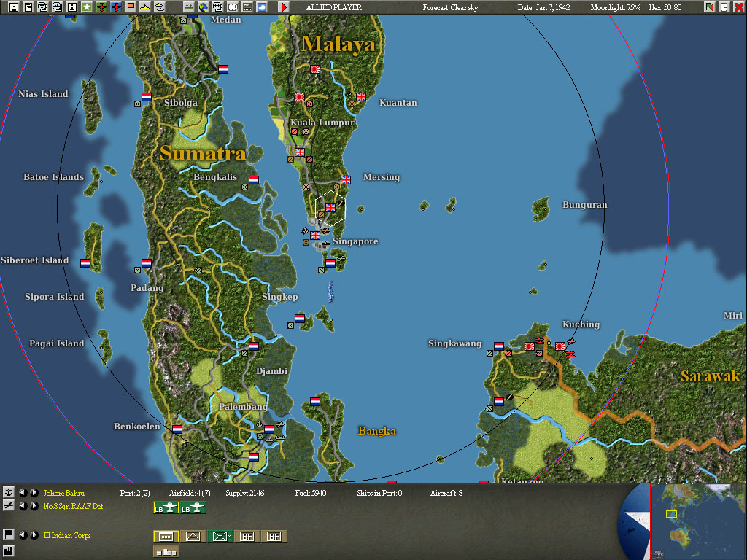Previous air unit arrow beside No.8 Sqn RAAF Det
Screen dimensions: 747x560
click(23, 506)
